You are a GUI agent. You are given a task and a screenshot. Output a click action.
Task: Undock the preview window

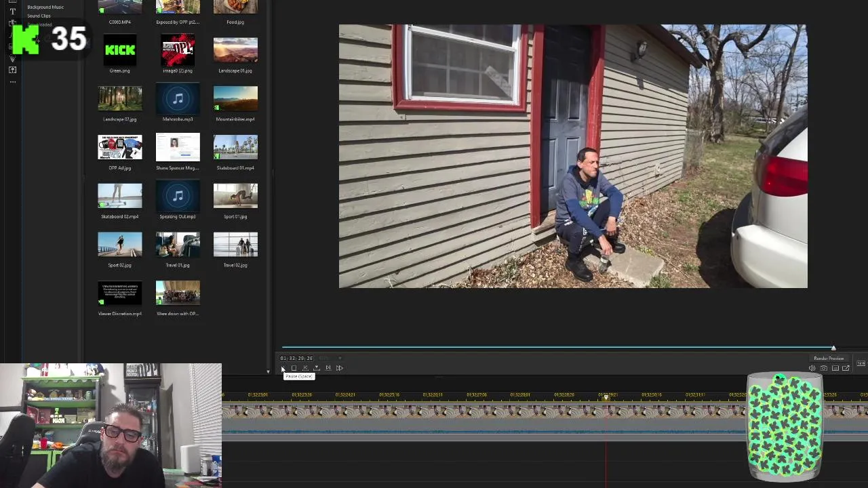[x=846, y=368]
